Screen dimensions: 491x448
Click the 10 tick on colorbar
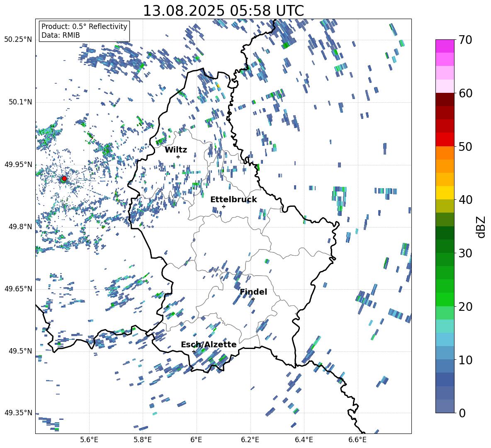pos(465,360)
